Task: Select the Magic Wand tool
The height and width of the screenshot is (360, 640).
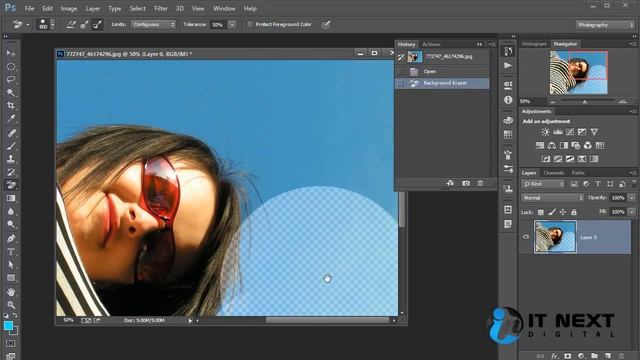Action: point(11,93)
